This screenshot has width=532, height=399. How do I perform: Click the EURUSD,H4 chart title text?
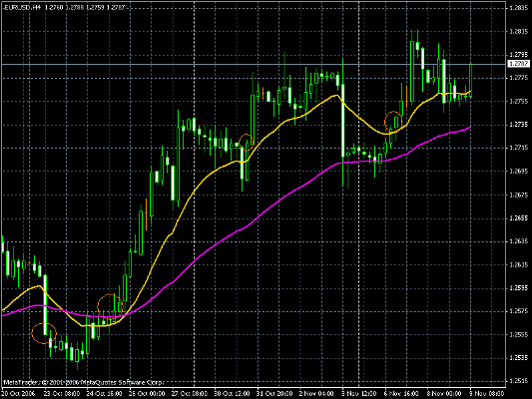pyautogui.click(x=20, y=6)
